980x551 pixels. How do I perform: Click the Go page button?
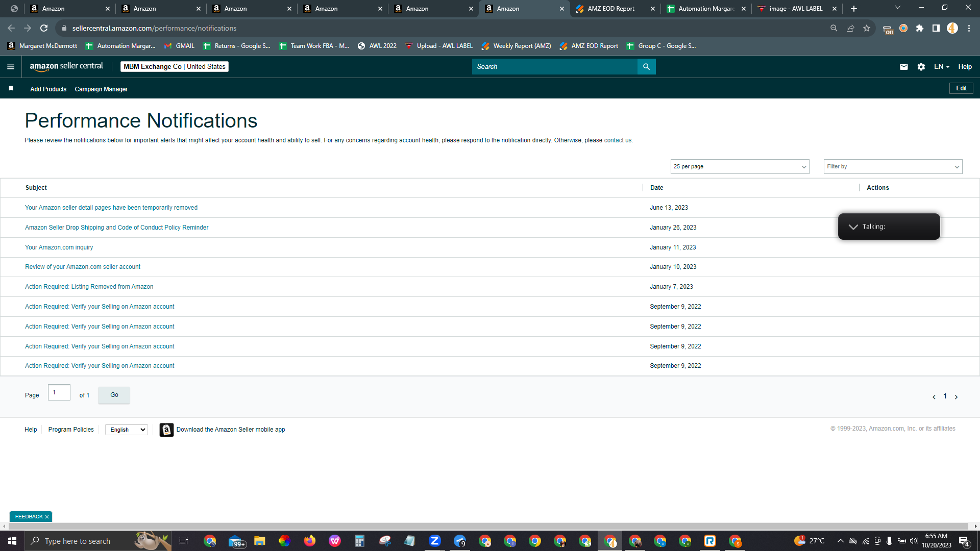click(114, 395)
